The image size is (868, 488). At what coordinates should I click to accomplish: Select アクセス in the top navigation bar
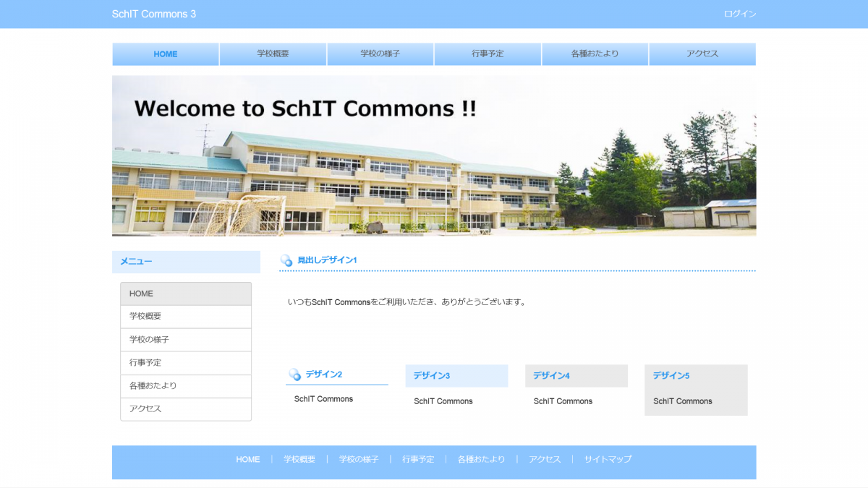[702, 54]
